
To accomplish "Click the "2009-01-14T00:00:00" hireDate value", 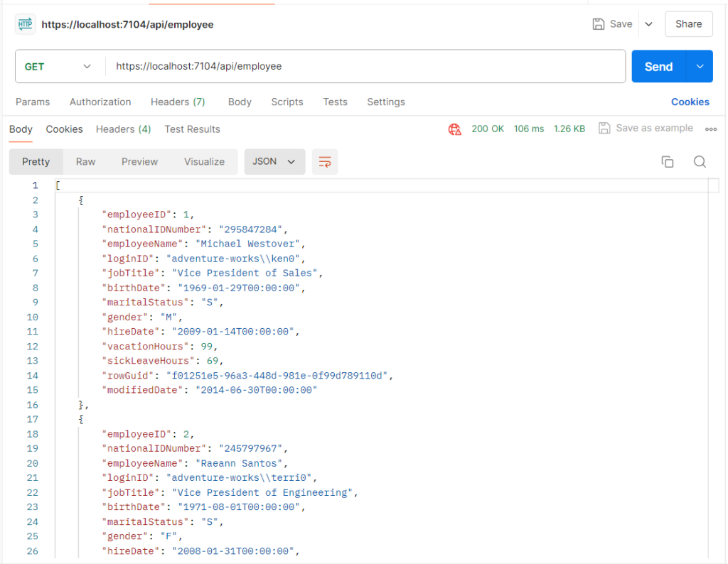I will click(x=233, y=331).
